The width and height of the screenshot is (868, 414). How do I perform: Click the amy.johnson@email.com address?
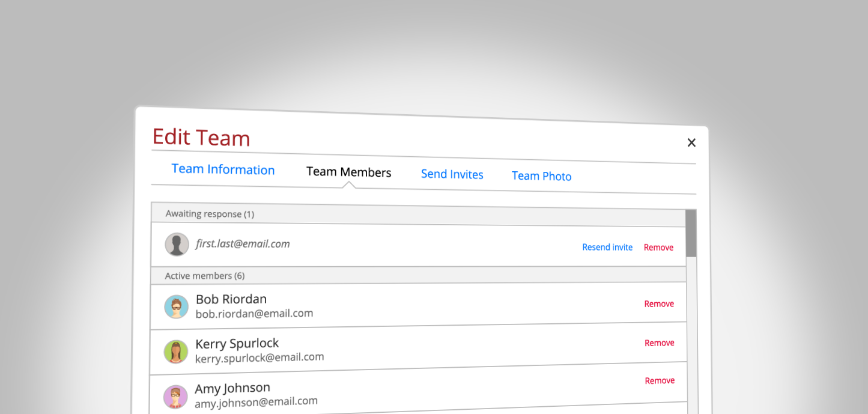[x=256, y=402]
